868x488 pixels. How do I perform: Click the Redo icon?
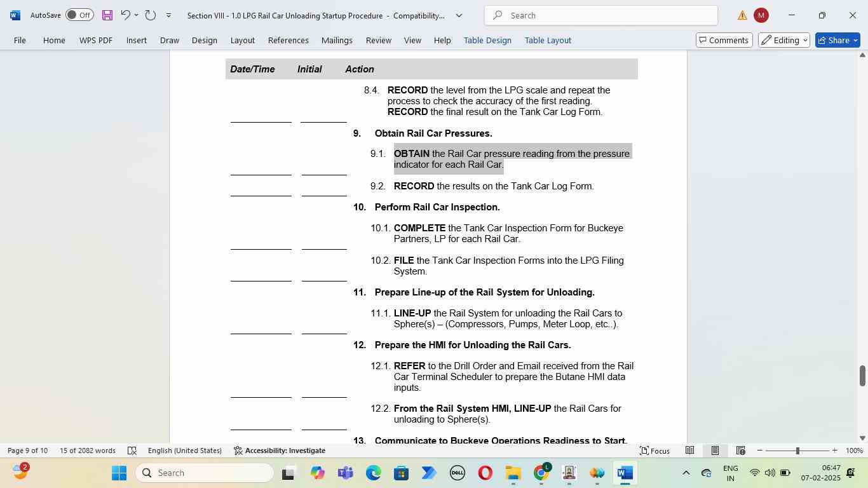(151, 15)
